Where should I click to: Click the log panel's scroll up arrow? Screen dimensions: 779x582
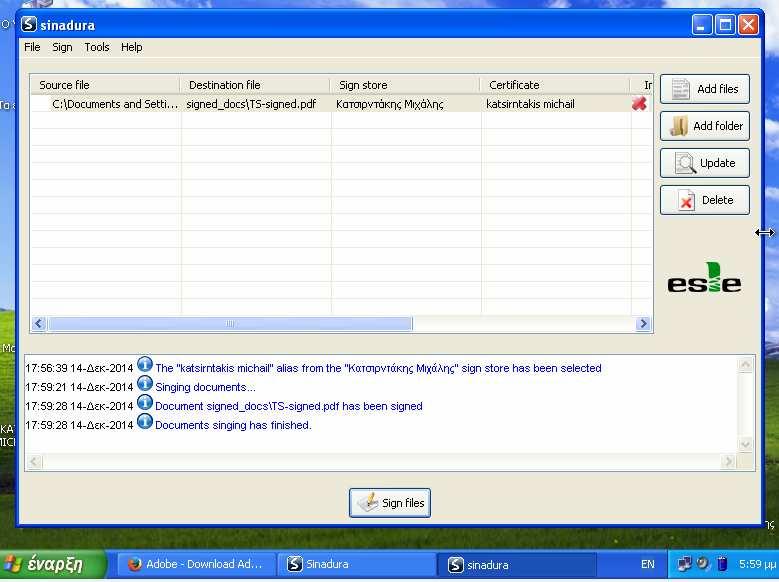745,364
